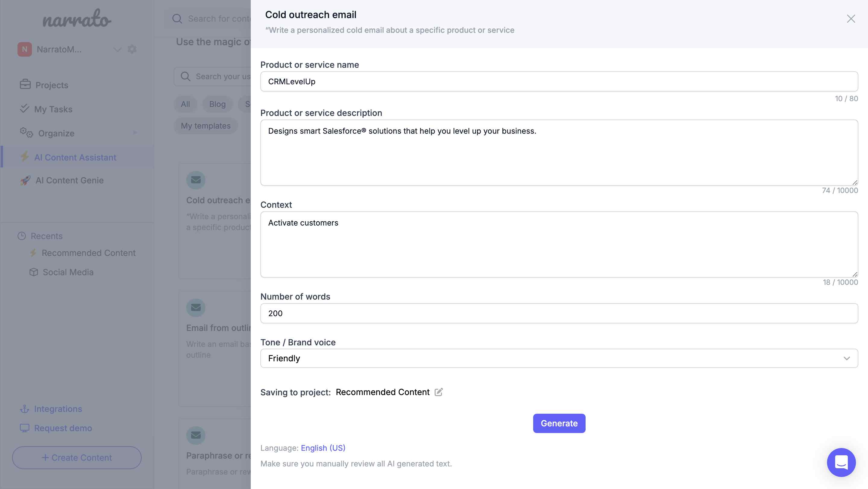Viewport: 868px width, 489px height.
Task: Change language via English (US) link
Action: click(x=323, y=448)
